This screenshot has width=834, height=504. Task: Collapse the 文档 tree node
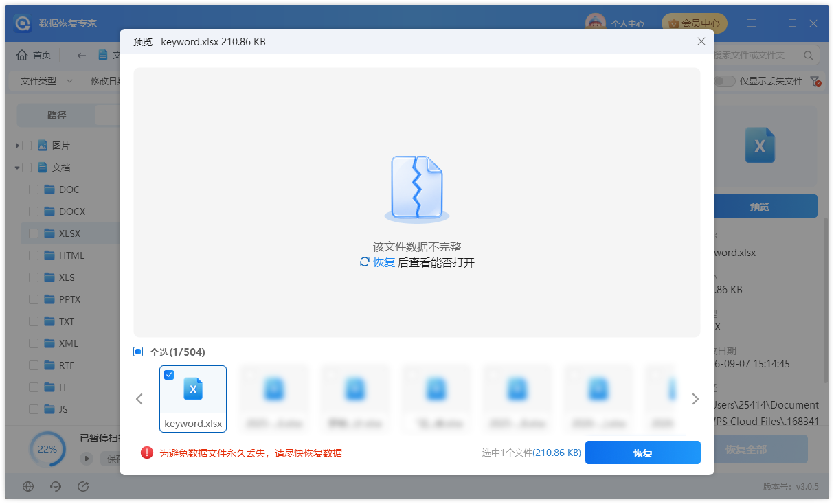(17, 168)
